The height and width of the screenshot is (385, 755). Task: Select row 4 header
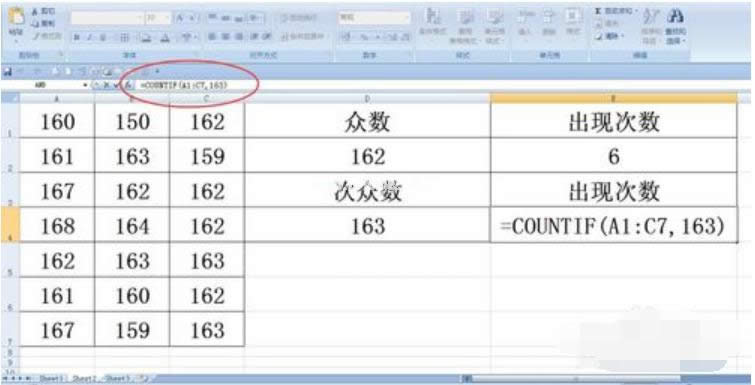10,225
